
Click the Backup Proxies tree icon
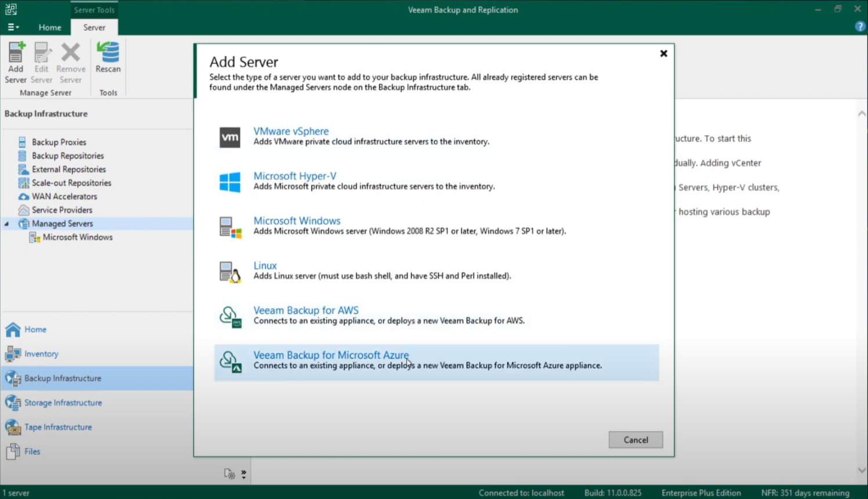(23, 142)
